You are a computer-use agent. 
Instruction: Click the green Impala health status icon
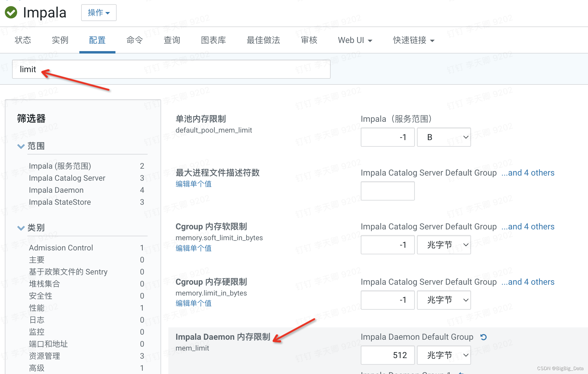pyautogui.click(x=11, y=13)
